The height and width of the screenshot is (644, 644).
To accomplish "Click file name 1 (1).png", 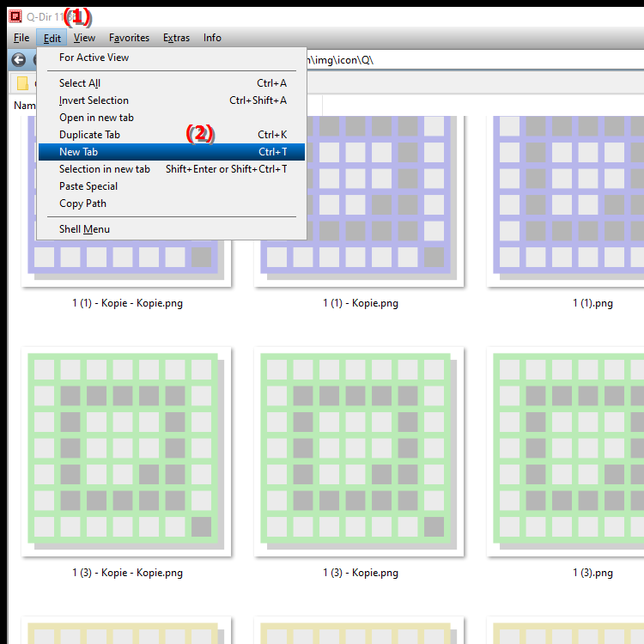I will click(x=592, y=303).
